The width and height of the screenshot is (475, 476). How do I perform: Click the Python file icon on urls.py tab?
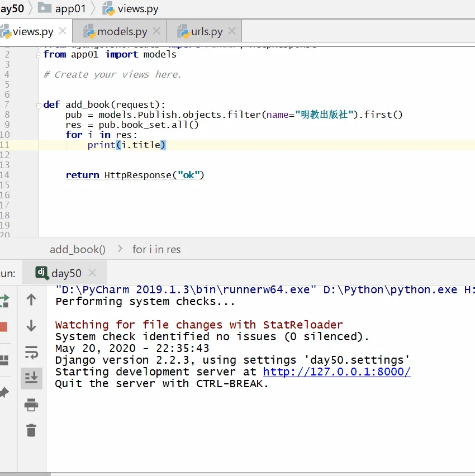click(183, 31)
